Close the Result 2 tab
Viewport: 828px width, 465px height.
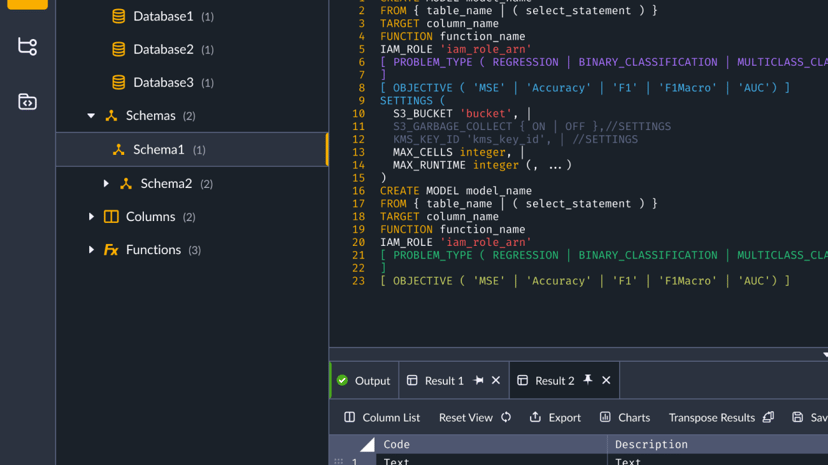click(606, 381)
